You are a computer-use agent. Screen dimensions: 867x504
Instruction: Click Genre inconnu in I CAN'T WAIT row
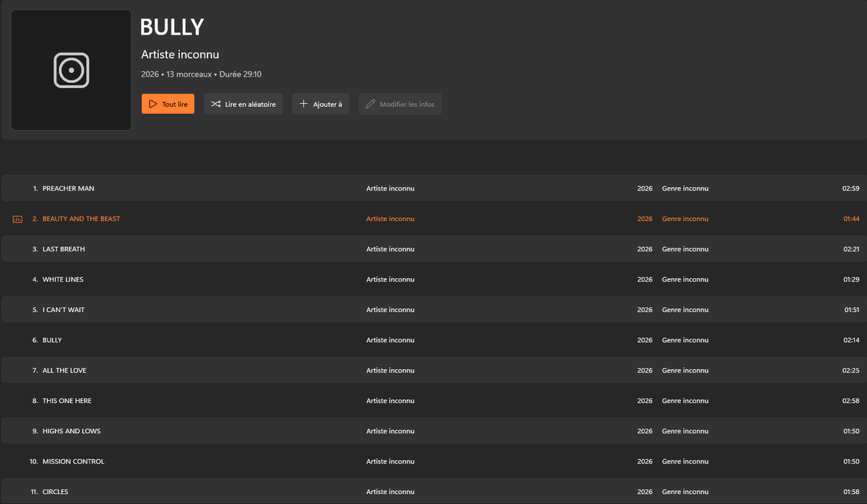click(x=685, y=310)
